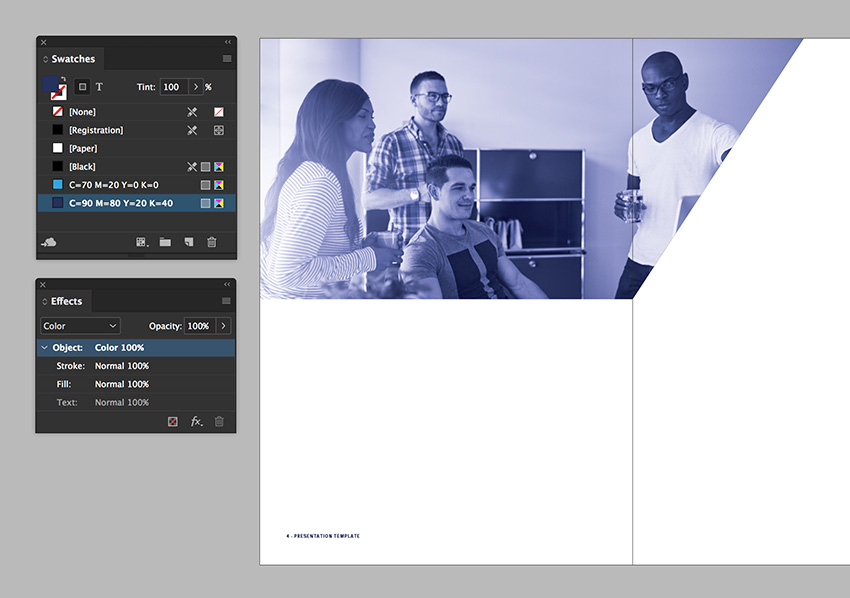The height and width of the screenshot is (598, 850).
Task: Open the panel menu of the Swatches panel
Action: click(x=228, y=58)
